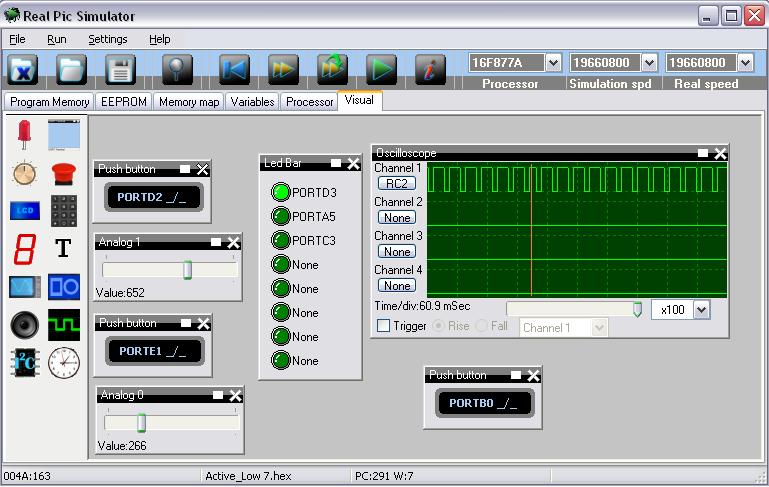Toggle the PORTB0 push button
Screen dimensions: 769x487
485,404
